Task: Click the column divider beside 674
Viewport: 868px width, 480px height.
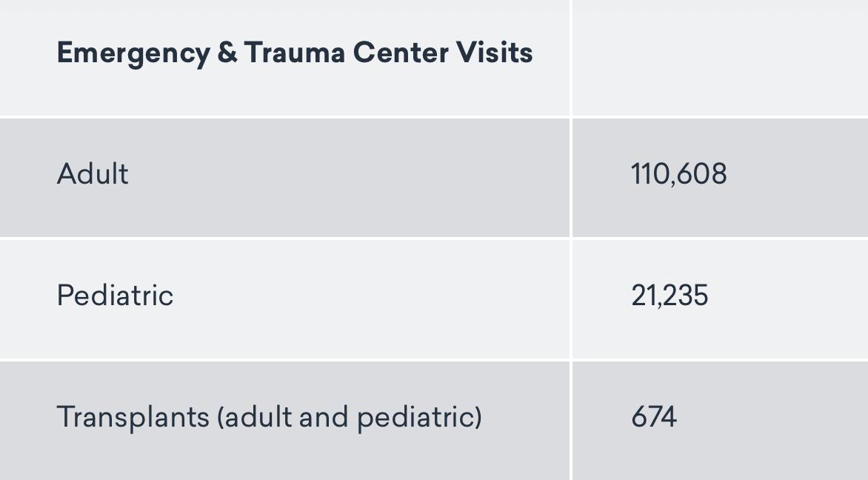Action: [571, 421]
